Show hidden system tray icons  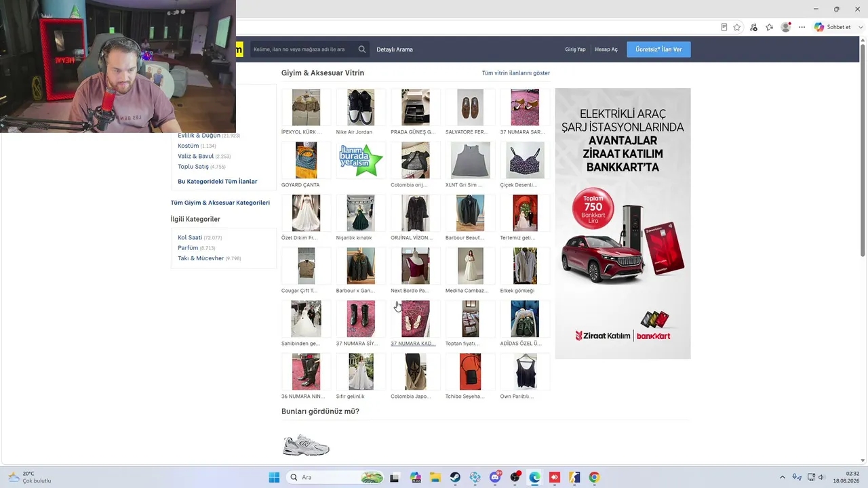(x=782, y=477)
